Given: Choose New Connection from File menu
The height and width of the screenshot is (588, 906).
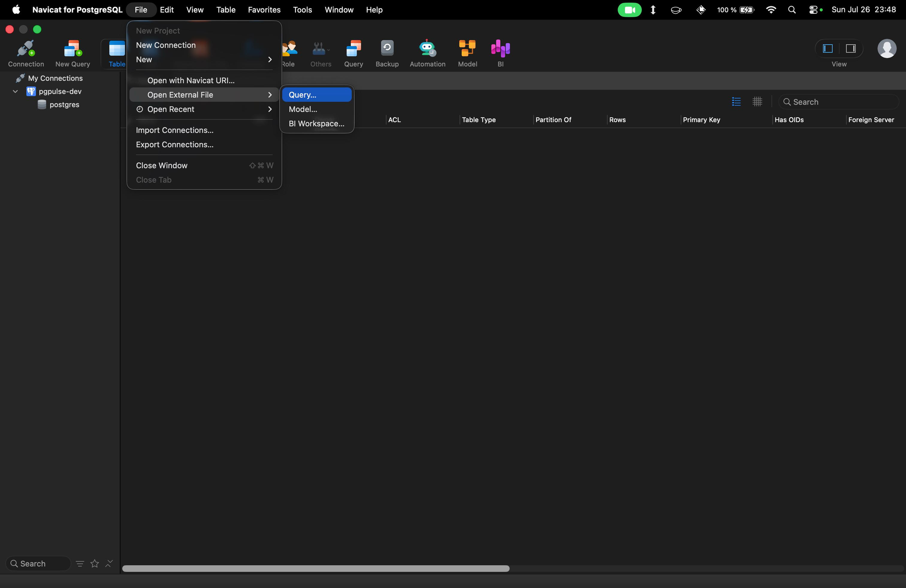Looking at the screenshot, I should 204,45.
